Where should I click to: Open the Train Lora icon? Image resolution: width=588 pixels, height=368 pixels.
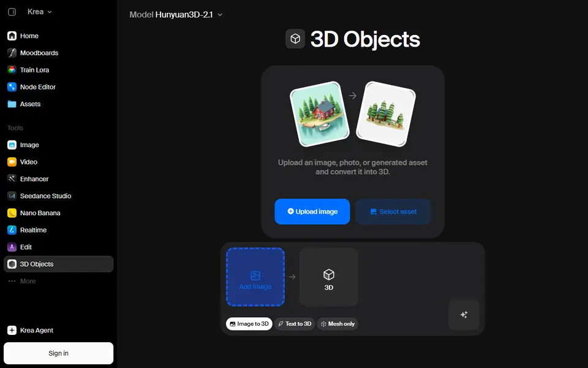click(12, 70)
